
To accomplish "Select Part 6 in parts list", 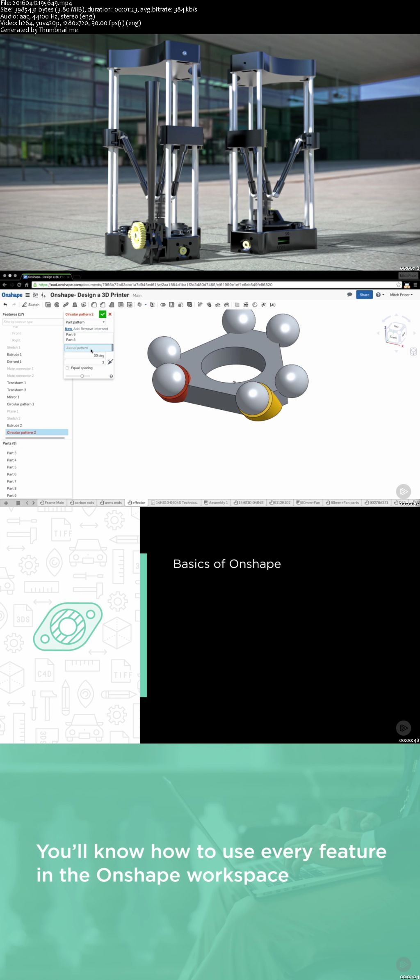I will click(12, 474).
